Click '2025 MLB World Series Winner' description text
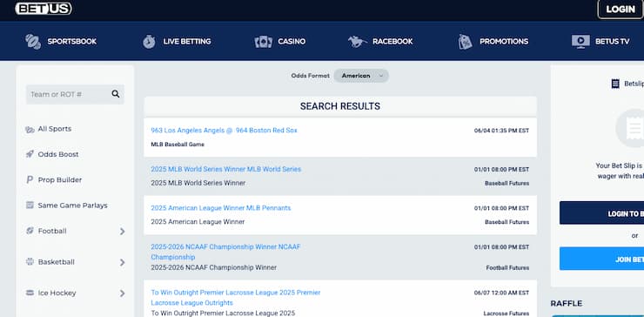 (x=198, y=183)
